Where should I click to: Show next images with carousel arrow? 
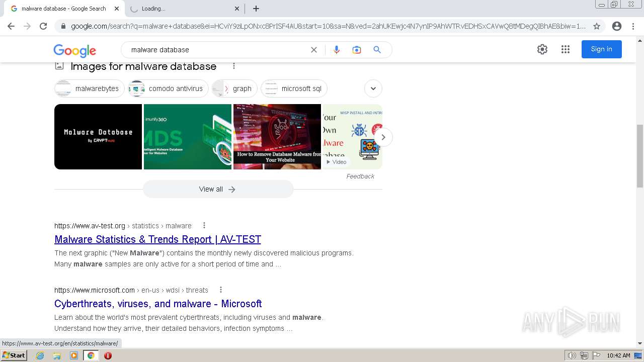pos(383,137)
